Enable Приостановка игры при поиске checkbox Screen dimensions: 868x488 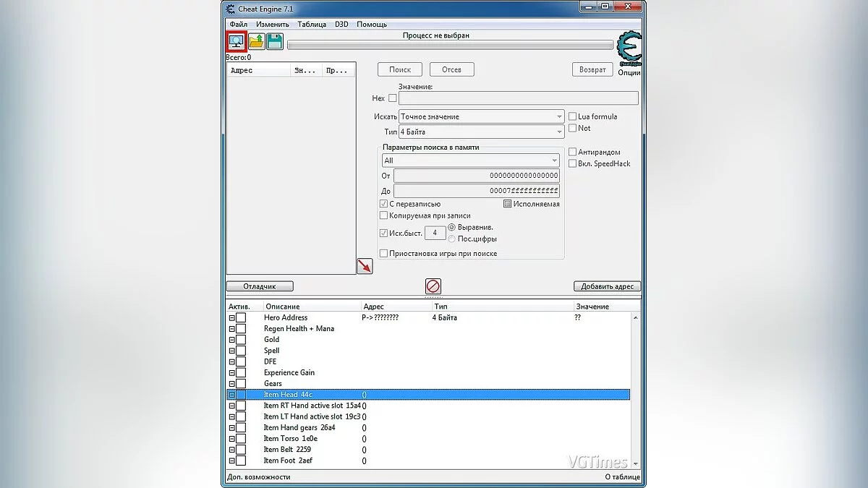point(383,254)
